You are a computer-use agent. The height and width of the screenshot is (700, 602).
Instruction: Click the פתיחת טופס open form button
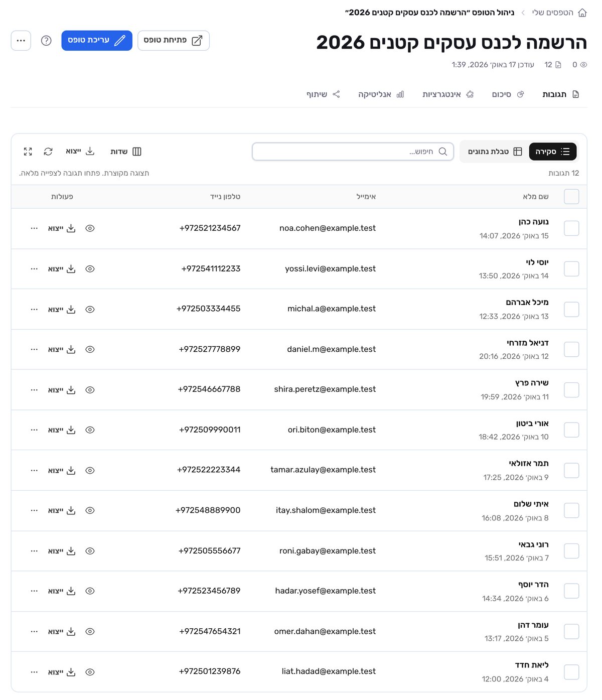tap(174, 41)
